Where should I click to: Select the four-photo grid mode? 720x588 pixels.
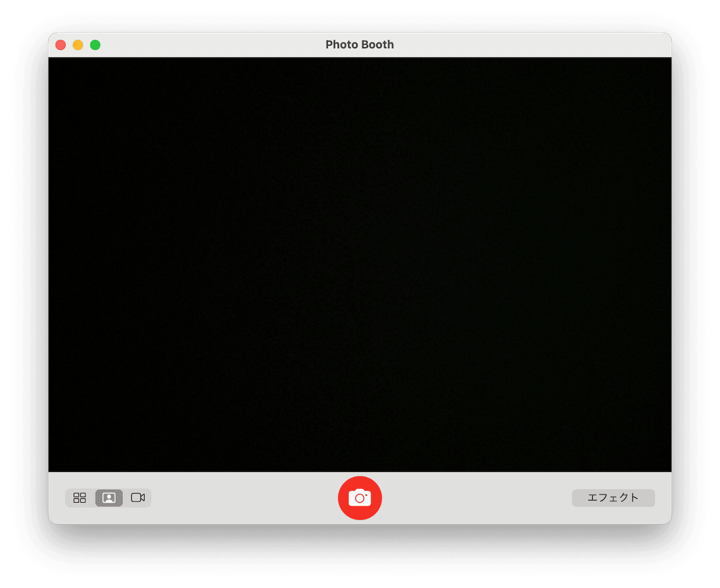(x=80, y=498)
